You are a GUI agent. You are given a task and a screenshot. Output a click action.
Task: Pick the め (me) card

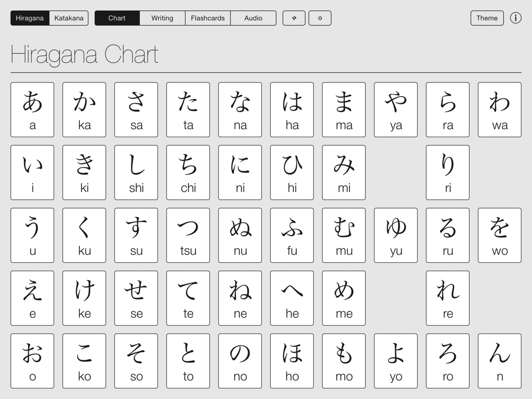(344, 298)
